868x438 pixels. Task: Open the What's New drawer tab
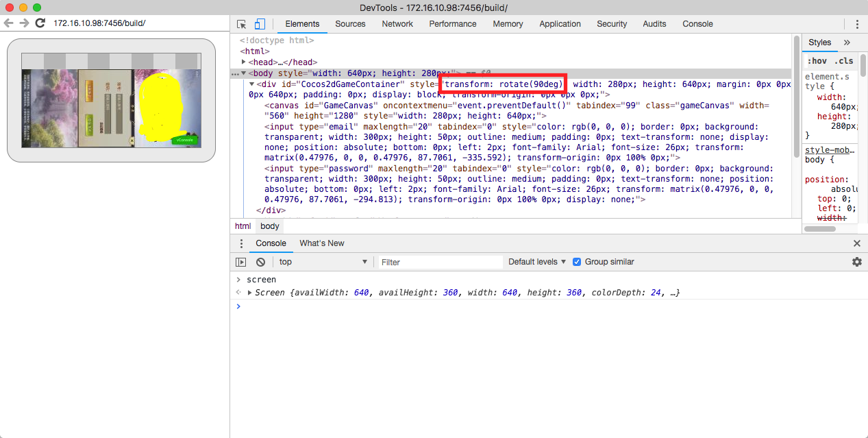click(322, 243)
